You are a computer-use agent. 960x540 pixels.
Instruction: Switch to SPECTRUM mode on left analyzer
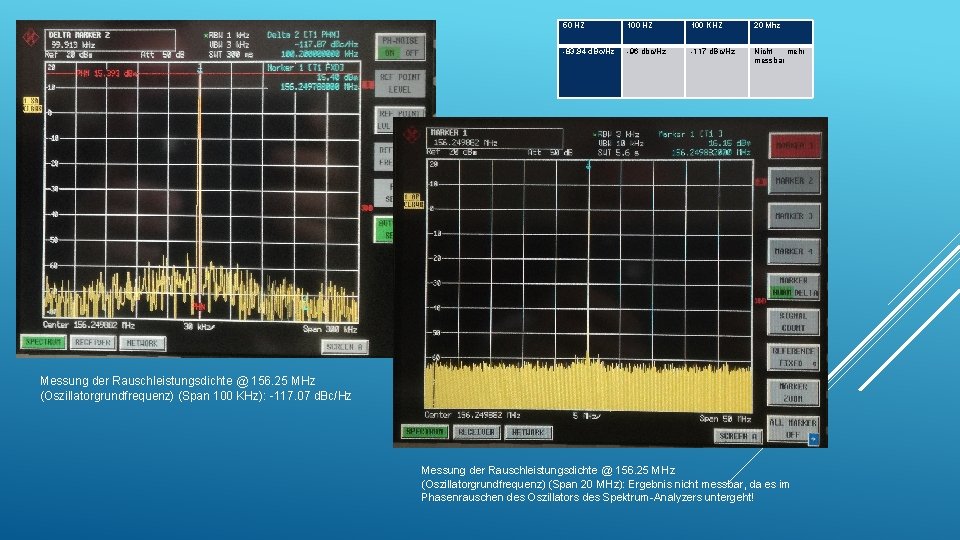pos(43,342)
